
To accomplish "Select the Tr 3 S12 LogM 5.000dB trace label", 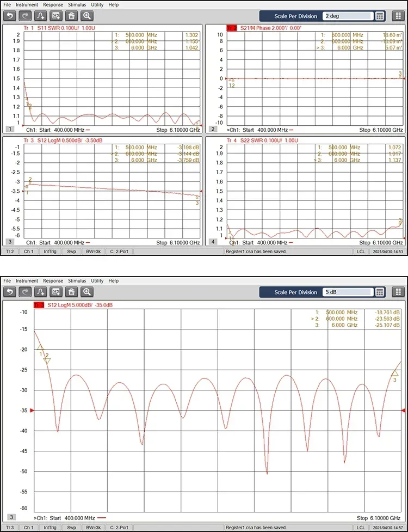I will click(x=73, y=305).
